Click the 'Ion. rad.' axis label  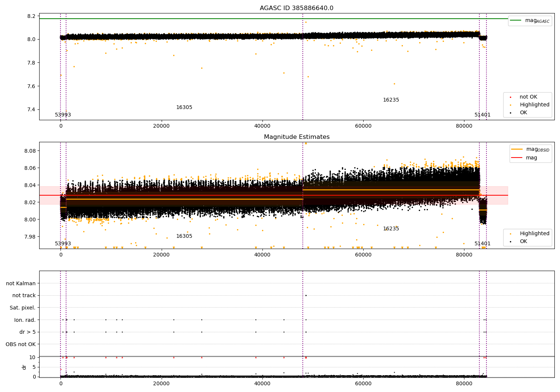[25, 320]
